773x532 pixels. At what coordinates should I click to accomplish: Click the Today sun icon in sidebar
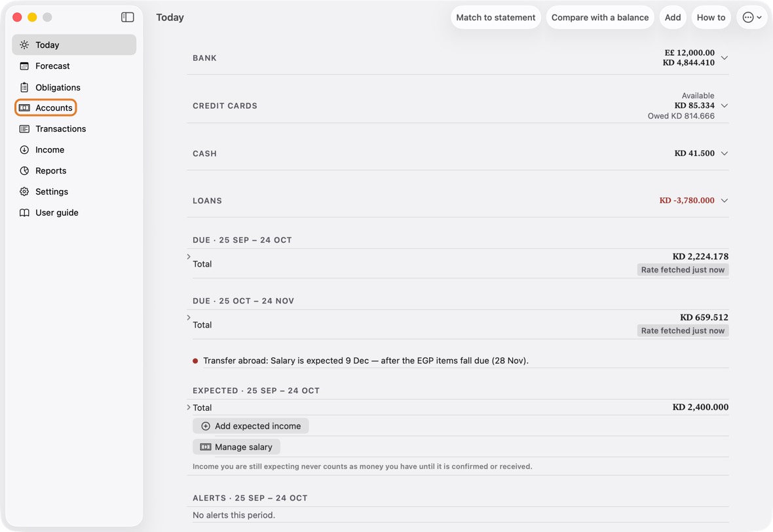pos(24,45)
